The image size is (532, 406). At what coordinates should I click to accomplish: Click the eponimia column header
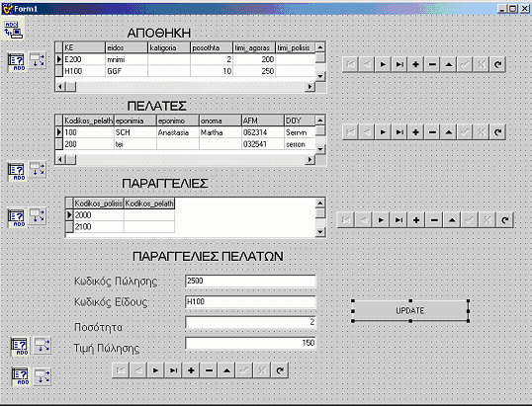pyautogui.click(x=135, y=121)
